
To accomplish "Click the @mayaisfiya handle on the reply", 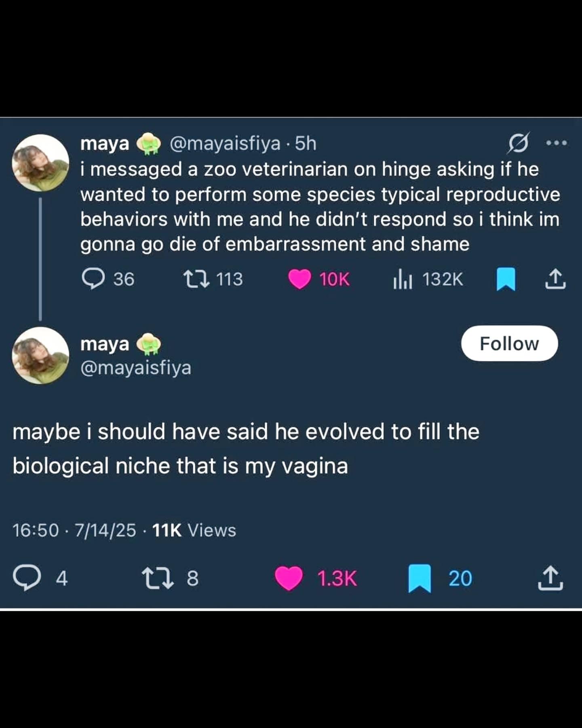I will pyautogui.click(x=137, y=368).
